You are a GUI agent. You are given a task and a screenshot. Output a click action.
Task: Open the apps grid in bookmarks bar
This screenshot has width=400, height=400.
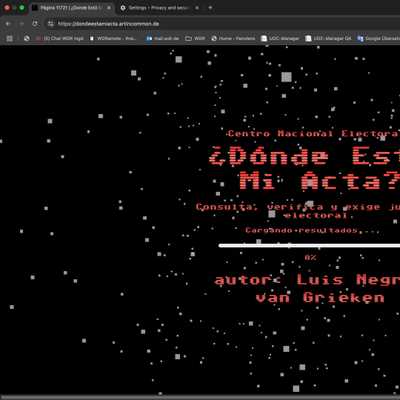coord(10,39)
